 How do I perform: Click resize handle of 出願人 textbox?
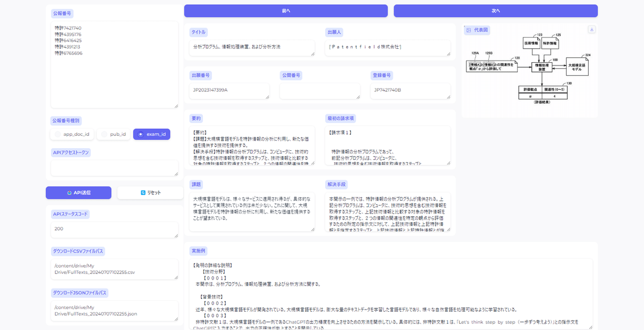click(x=448, y=53)
